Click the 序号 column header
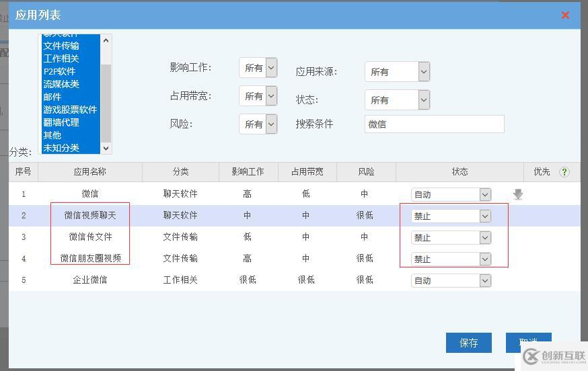The image size is (588, 371). tap(24, 172)
